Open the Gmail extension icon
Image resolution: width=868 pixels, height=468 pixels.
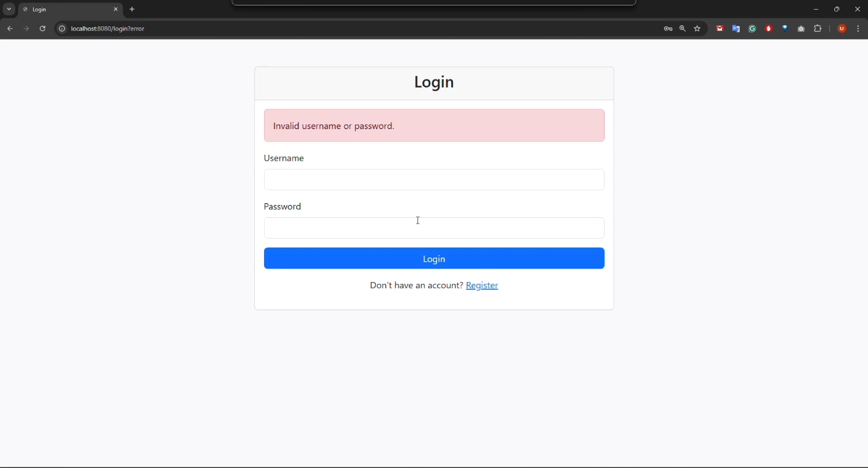tap(720, 29)
